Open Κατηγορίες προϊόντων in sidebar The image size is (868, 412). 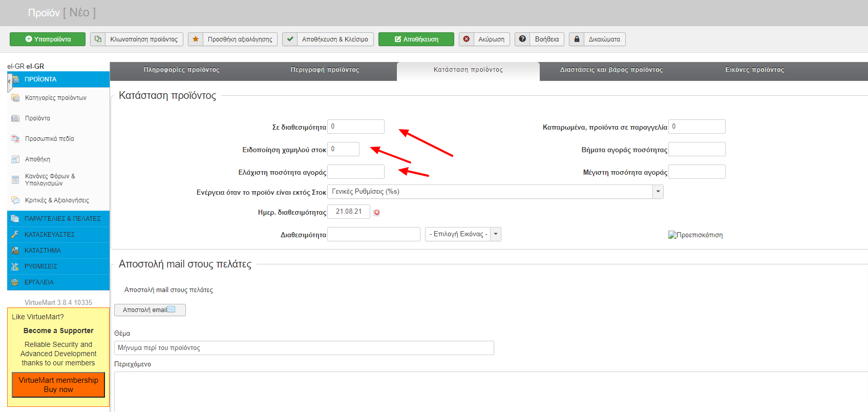click(56, 98)
